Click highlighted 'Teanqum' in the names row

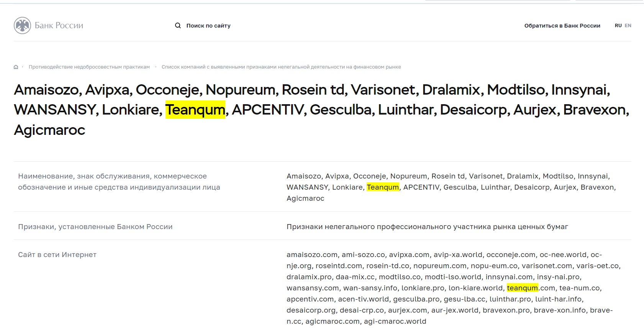(x=383, y=187)
